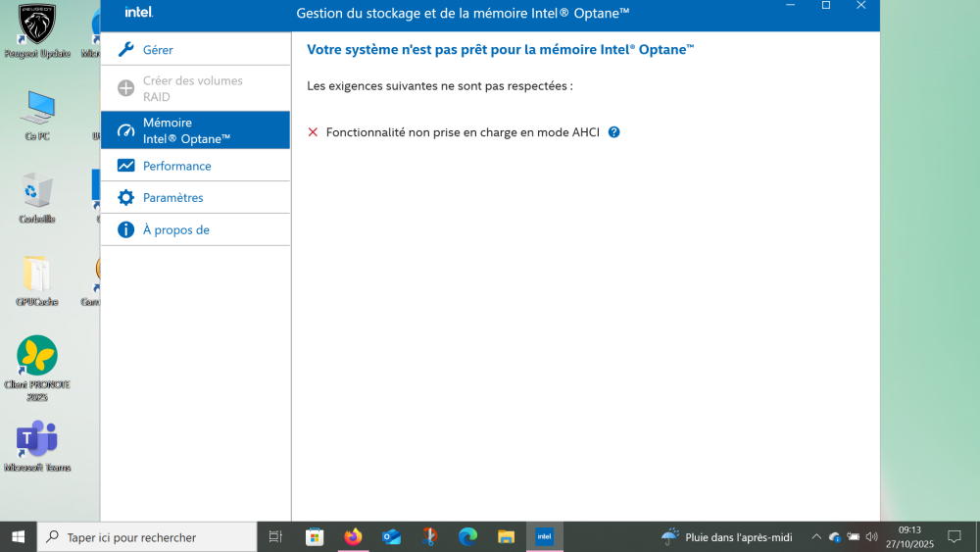Open Outlook from the taskbar

pyautogui.click(x=391, y=537)
